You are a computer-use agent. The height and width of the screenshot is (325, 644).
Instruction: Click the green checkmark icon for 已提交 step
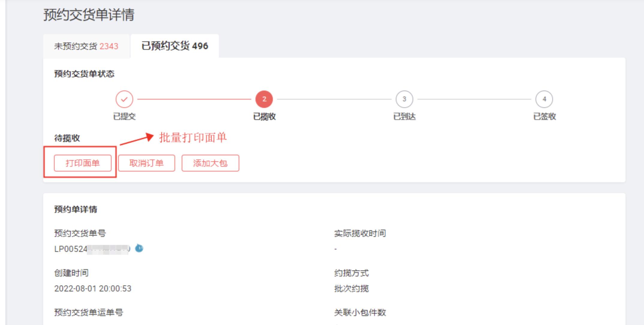pyautogui.click(x=125, y=99)
